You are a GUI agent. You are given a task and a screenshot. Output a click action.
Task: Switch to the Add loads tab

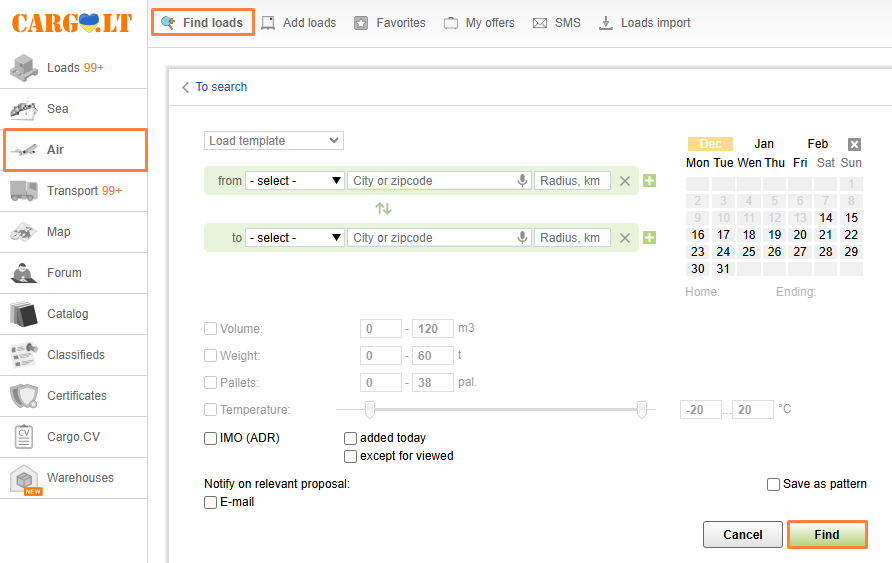299,23
